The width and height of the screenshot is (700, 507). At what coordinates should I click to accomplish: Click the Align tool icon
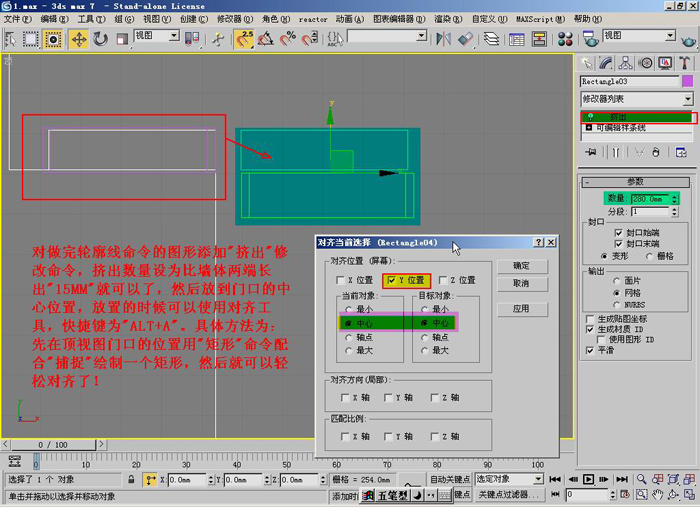465,39
